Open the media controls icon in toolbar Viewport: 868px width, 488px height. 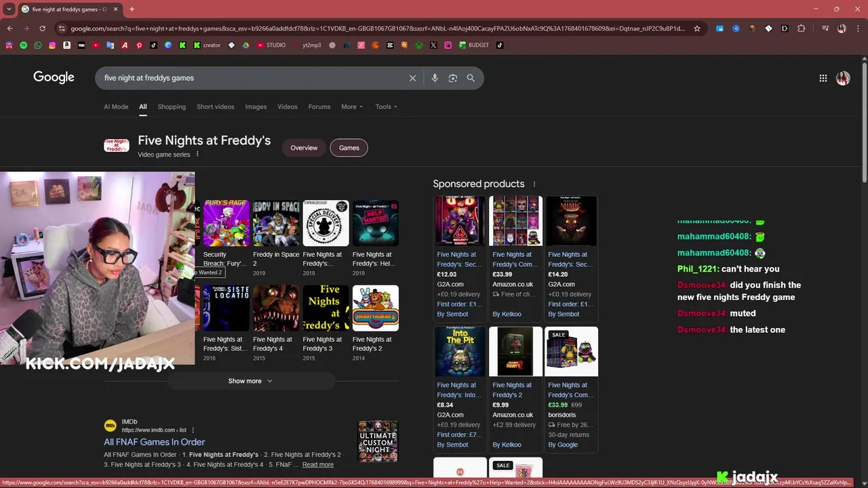[825, 28]
